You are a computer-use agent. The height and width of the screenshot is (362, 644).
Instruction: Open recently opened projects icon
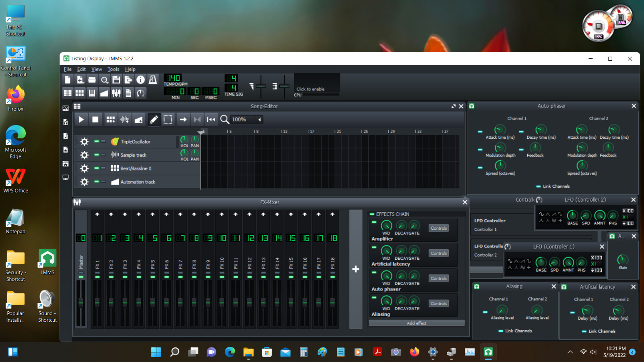(104, 80)
